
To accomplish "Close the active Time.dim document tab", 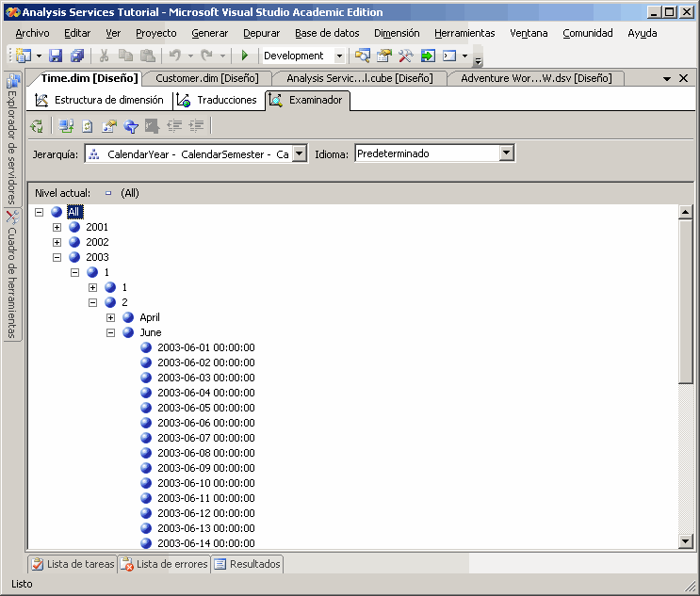I will point(683,78).
